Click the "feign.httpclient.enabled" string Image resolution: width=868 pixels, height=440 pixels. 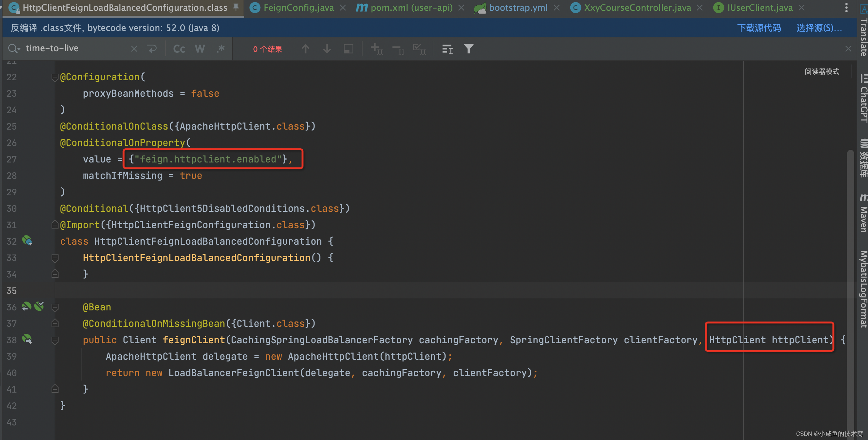[208, 159]
